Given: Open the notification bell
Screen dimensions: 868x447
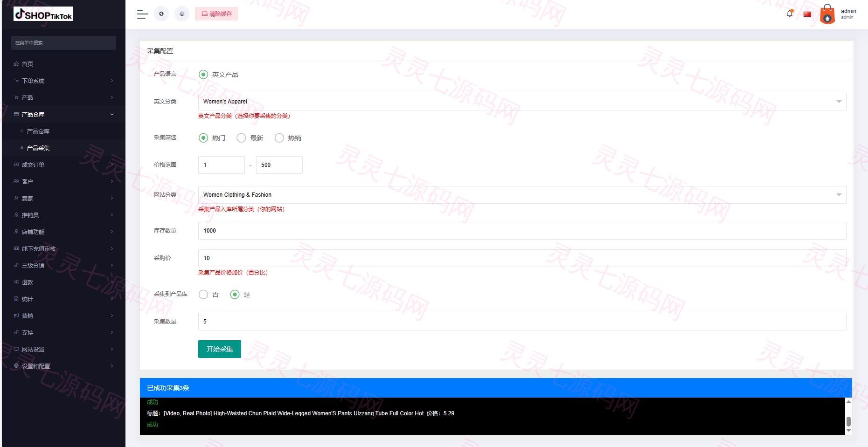Looking at the screenshot, I should [x=790, y=14].
